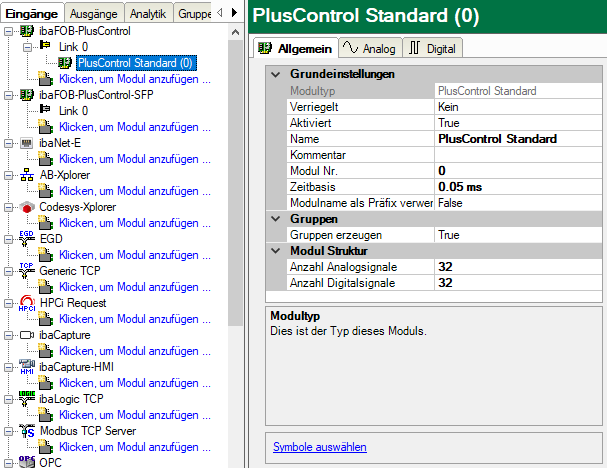Click the Verriegelt value Kein
This screenshot has width=607, height=468.
(518, 106)
